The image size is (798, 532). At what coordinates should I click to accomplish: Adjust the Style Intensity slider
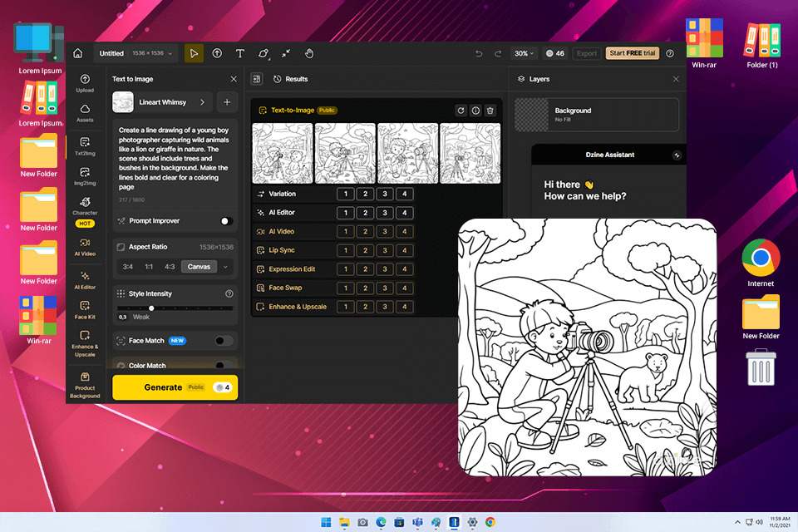pos(151,308)
